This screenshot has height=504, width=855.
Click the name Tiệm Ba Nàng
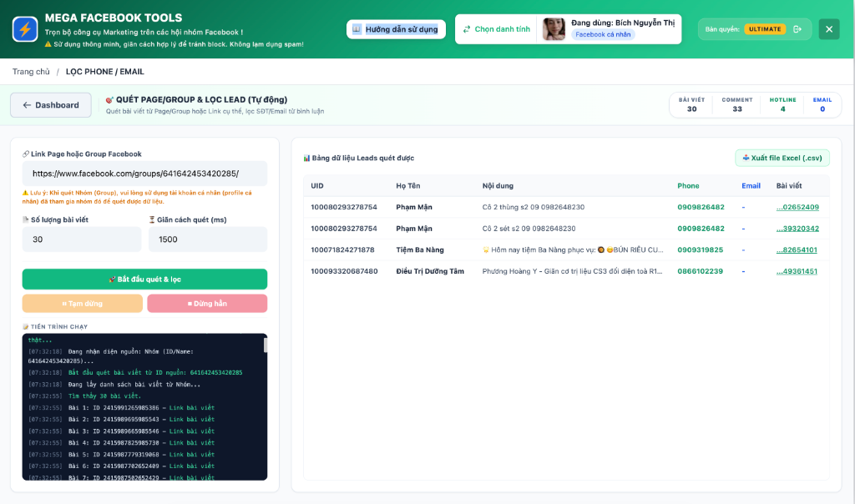click(420, 249)
